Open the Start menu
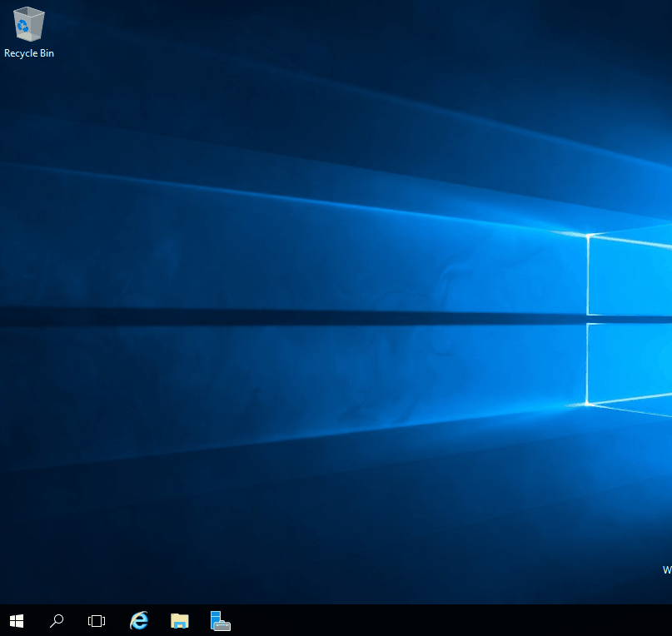The image size is (672, 636). pyautogui.click(x=17, y=620)
